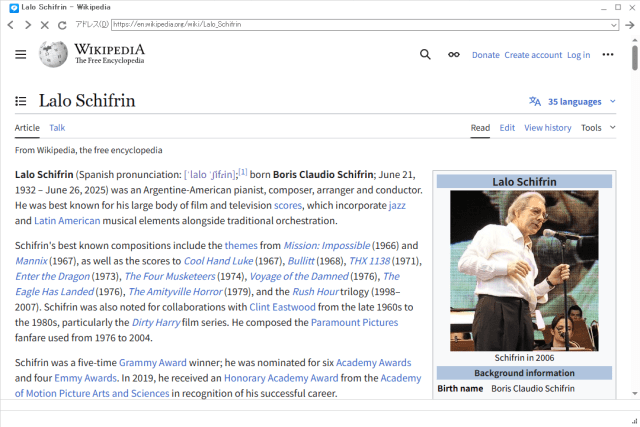
Task: Open the Honorary Academy Award link
Action: tap(281, 378)
